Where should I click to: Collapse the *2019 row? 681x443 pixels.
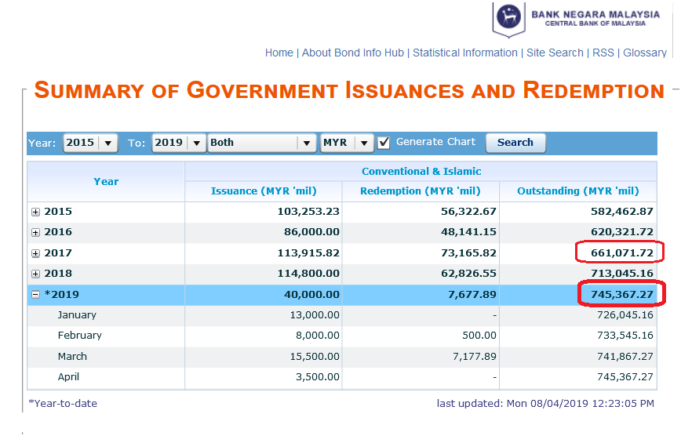click(36, 295)
